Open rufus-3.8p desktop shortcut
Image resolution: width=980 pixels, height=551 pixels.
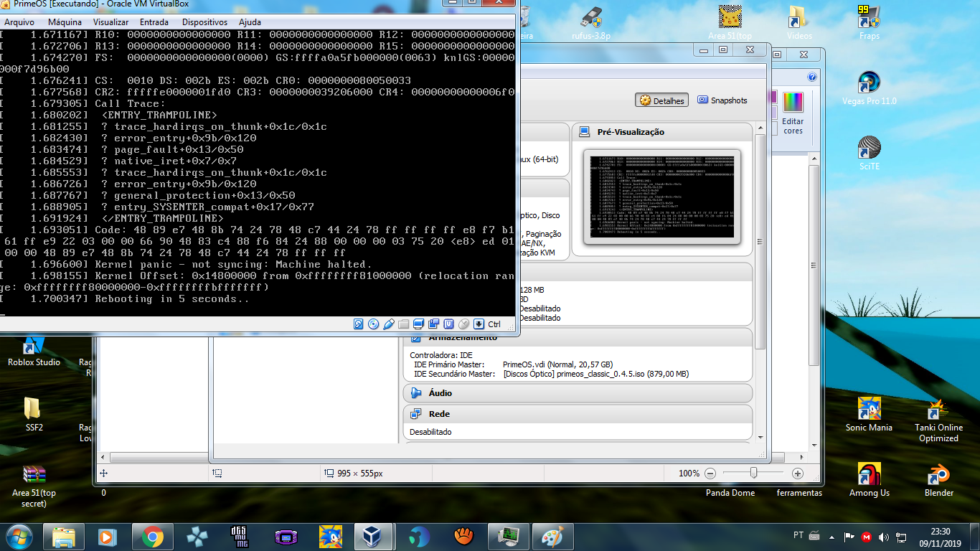590,24
